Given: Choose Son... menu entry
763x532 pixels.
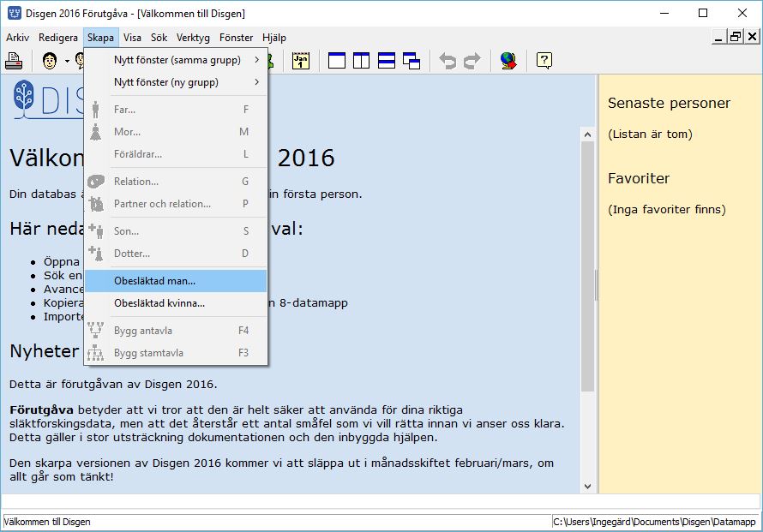Looking at the screenshot, I should point(176,231).
